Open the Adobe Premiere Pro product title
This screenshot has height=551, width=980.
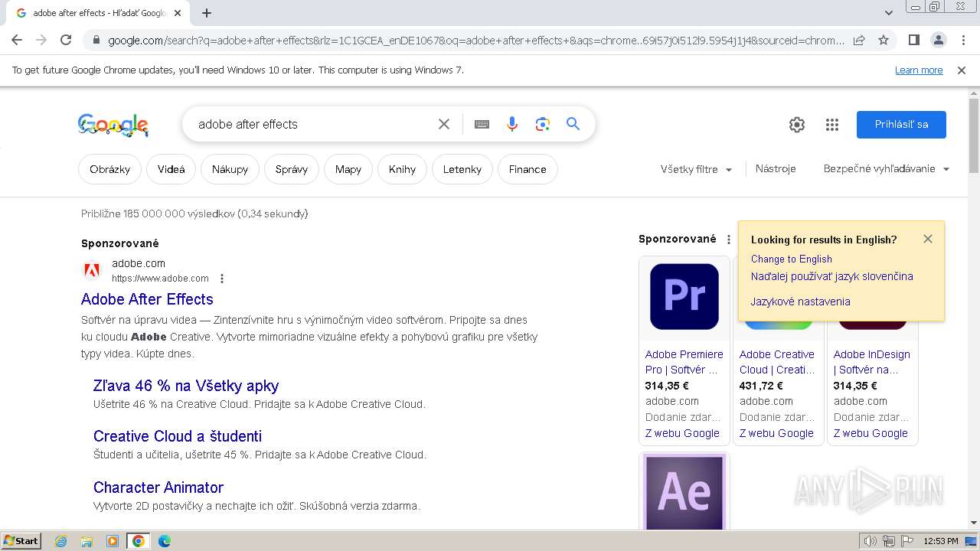coord(684,362)
